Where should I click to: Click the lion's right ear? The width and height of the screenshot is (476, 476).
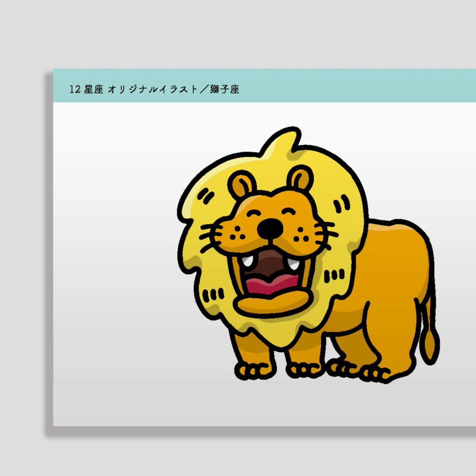300,179
